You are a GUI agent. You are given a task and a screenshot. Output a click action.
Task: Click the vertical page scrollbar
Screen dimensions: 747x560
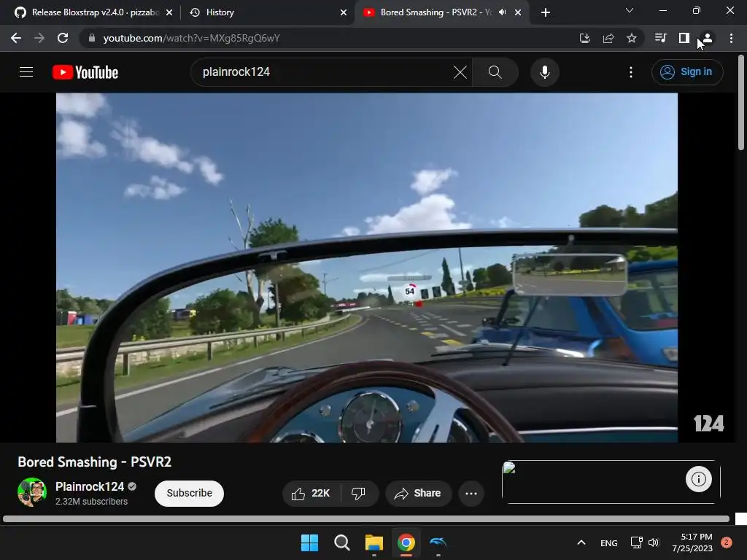tap(741, 102)
